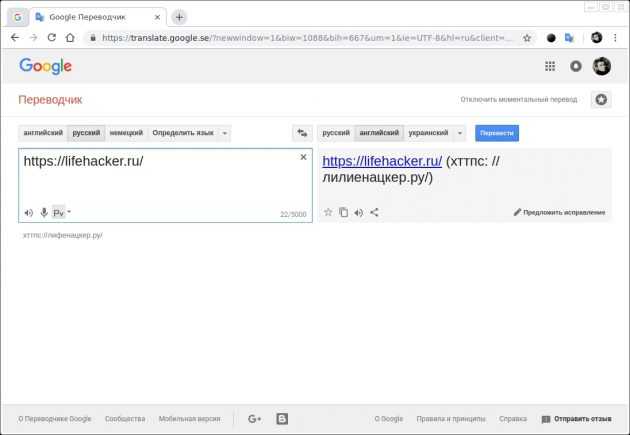Click Предложить исправление
The image size is (630, 435).
click(559, 212)
